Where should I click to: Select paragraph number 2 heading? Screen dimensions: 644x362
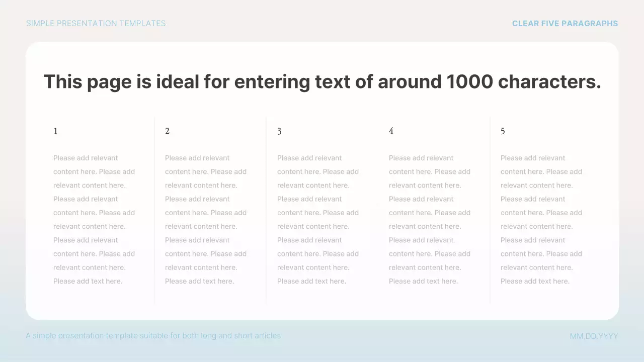(167, 131)
